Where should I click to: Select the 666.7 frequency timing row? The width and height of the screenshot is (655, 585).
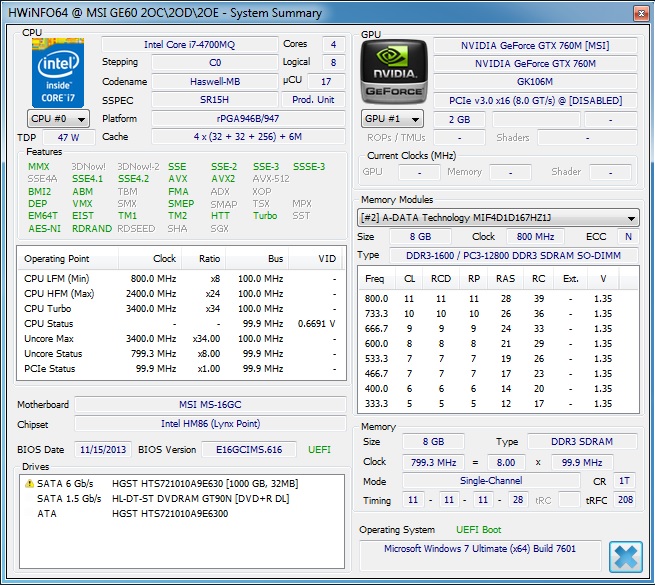point(498,329)
